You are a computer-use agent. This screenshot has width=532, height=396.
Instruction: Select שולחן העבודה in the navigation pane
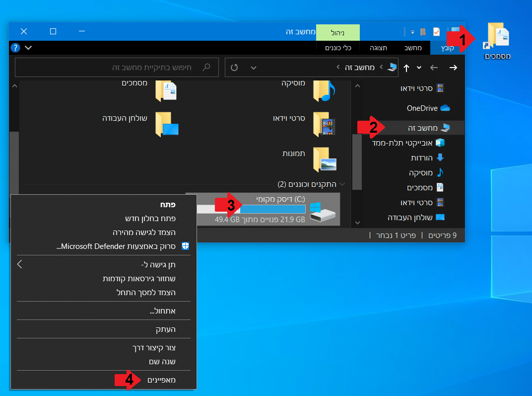(x=416, y=217)
